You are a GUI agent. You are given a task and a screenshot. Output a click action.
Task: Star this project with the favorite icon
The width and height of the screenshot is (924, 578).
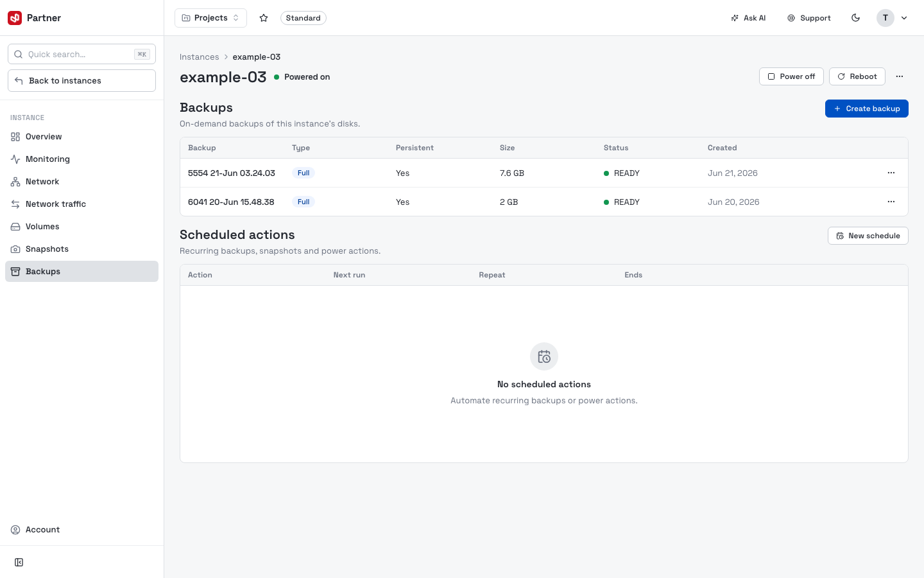(264, 18)
